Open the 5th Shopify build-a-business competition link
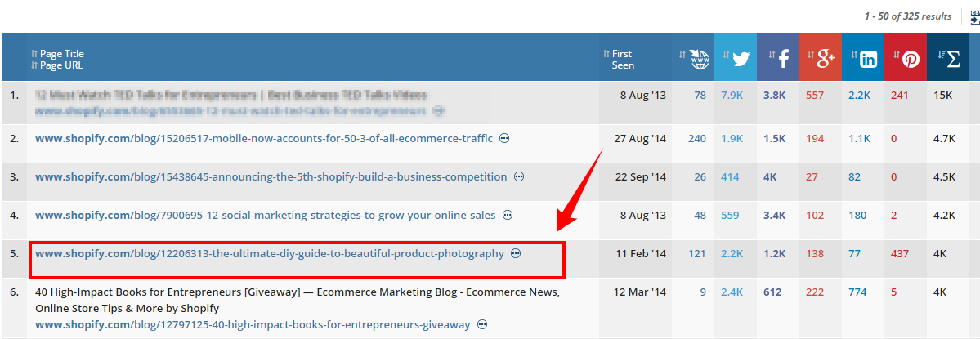The image size is (980, 339). point(271,176)
